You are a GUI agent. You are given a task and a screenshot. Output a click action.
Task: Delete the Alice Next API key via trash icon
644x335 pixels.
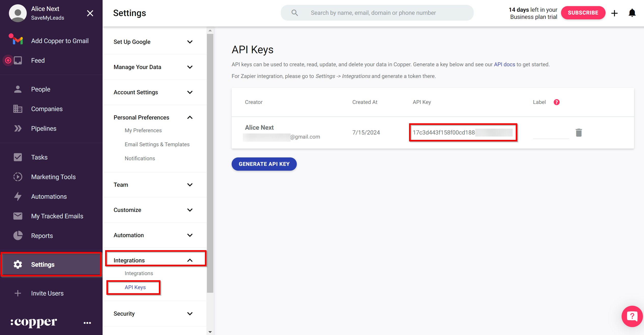click(579, 132)
